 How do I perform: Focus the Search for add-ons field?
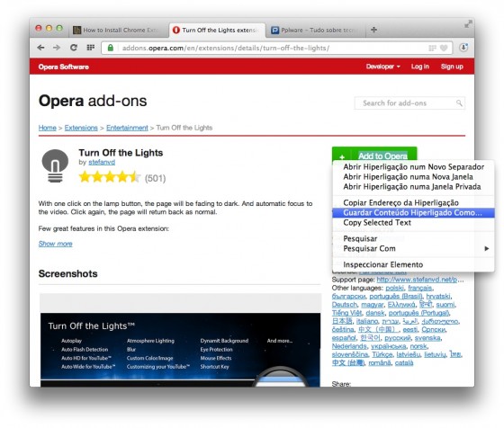click(409, 103)
